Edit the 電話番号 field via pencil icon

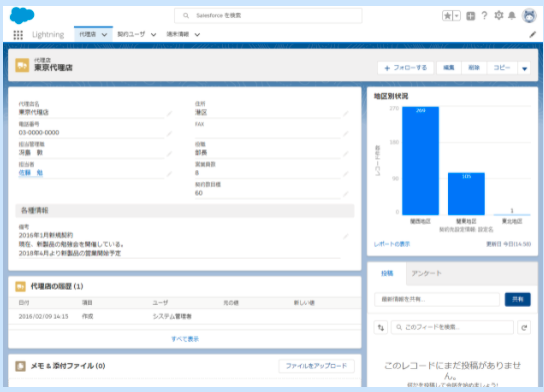[169, 134]
